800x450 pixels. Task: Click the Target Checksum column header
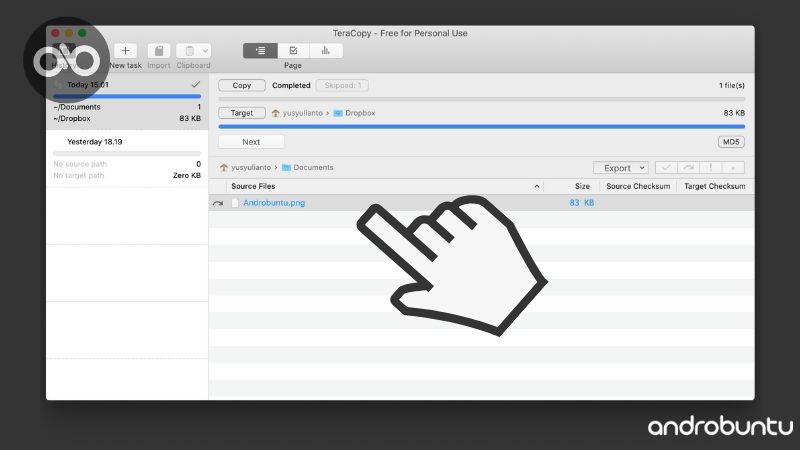715,186
